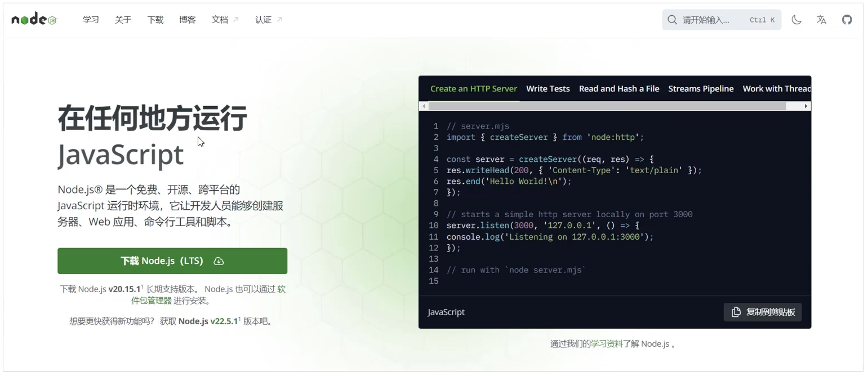Open the language translation selector icon

point(822,20)
